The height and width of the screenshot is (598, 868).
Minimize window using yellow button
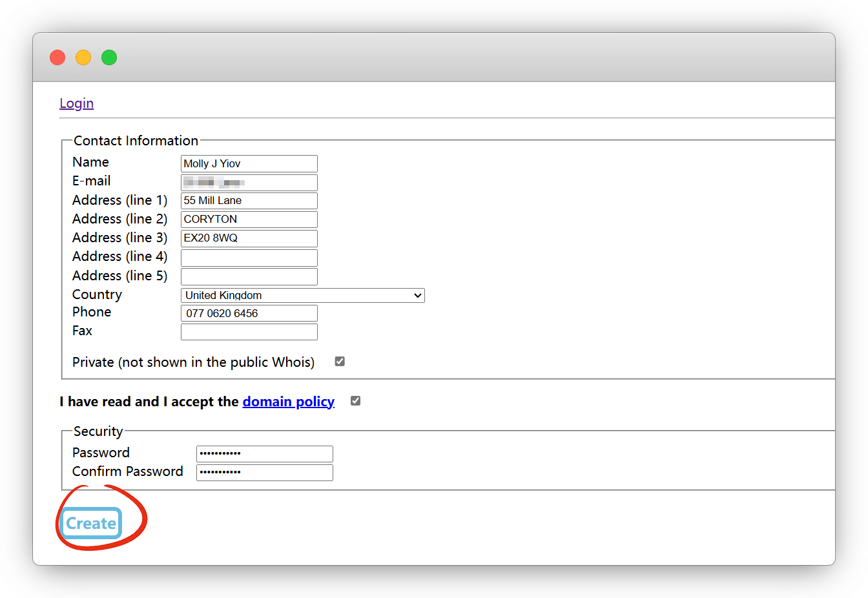coord(83,57)
